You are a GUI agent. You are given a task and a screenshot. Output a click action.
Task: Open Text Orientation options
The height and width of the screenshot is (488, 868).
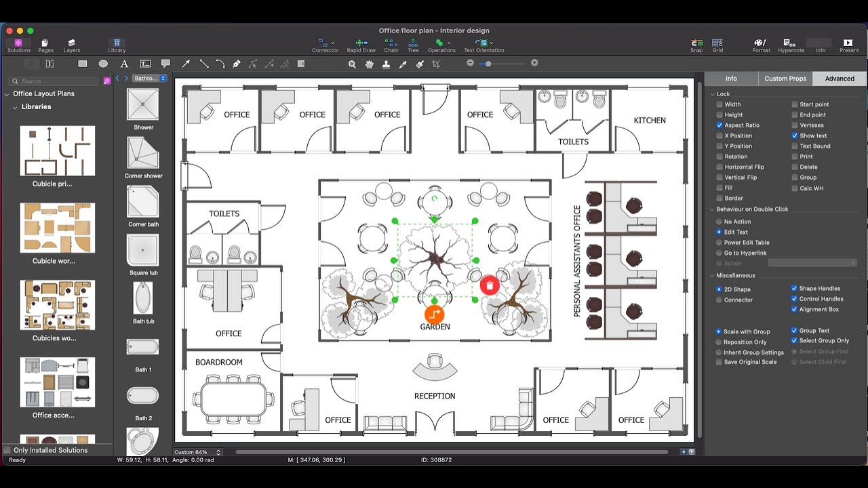pos(484,45)
